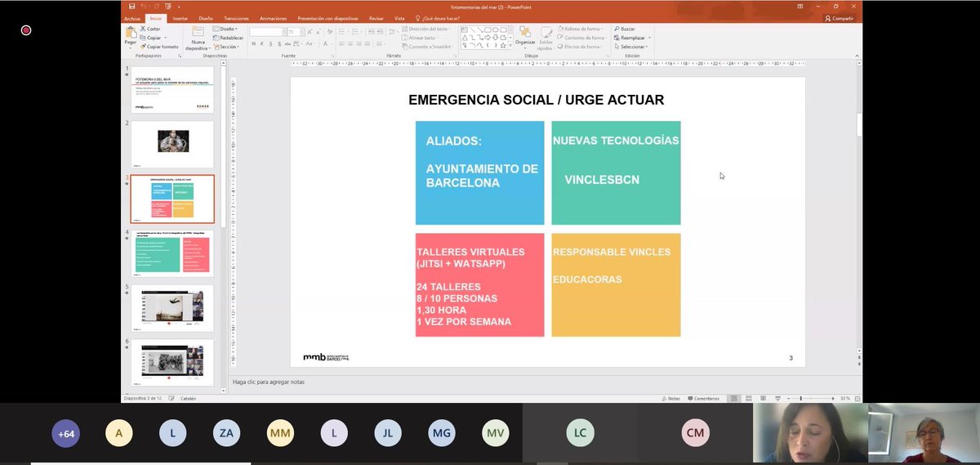
Task: Click the Copiar button in Portapapeles
Action: point(150,38)
